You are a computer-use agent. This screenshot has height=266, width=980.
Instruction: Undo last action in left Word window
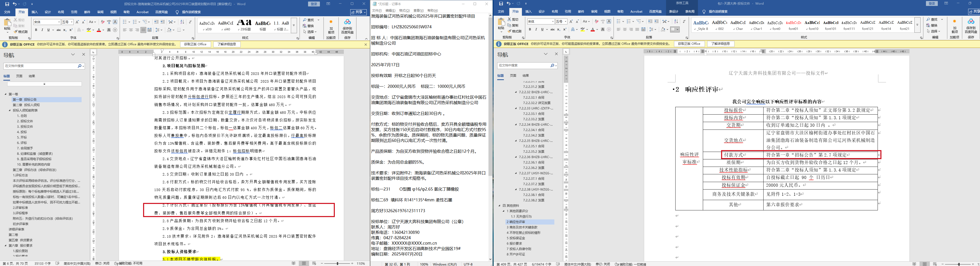tap(14, 4)
